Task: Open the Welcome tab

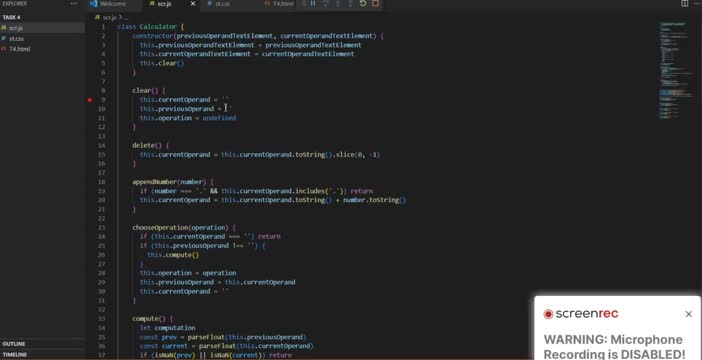Action: [113, 4]
